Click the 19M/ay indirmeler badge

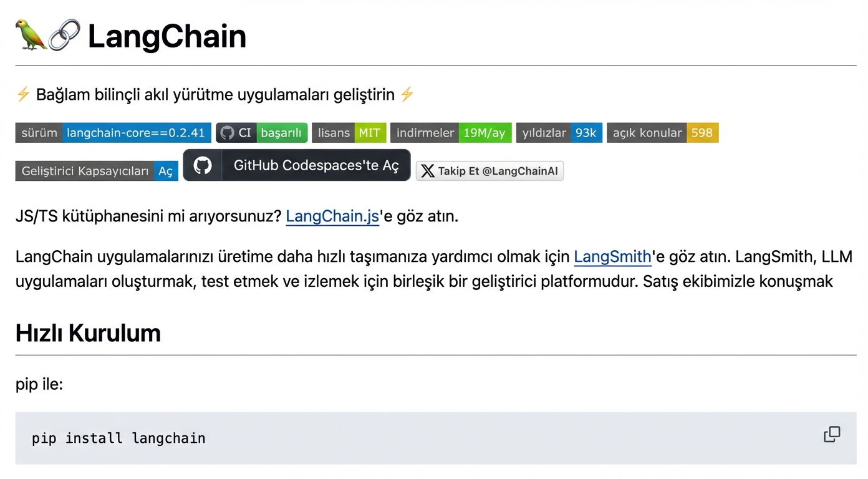click(450, 132)
